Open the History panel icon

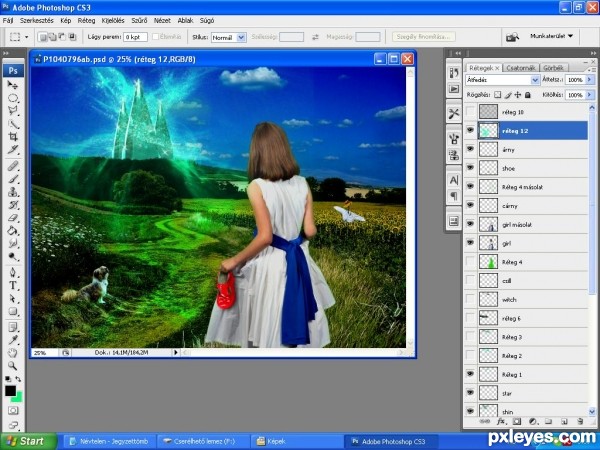point(454,73)
